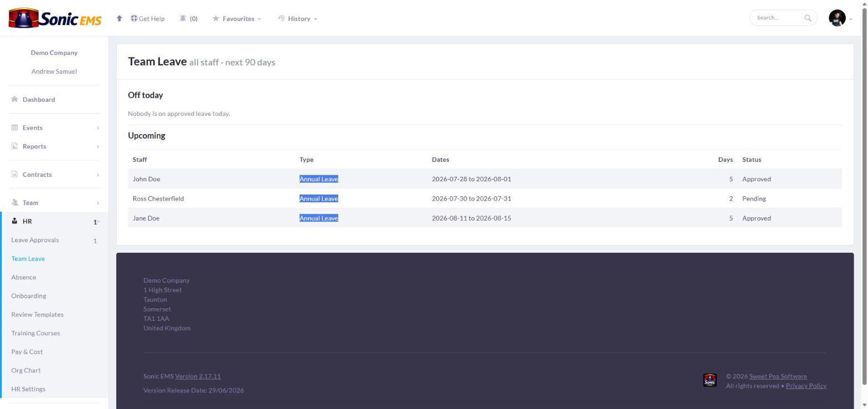Click the Events calendar icon
This screenshot has width=868, height=409.
click(14, 127)
